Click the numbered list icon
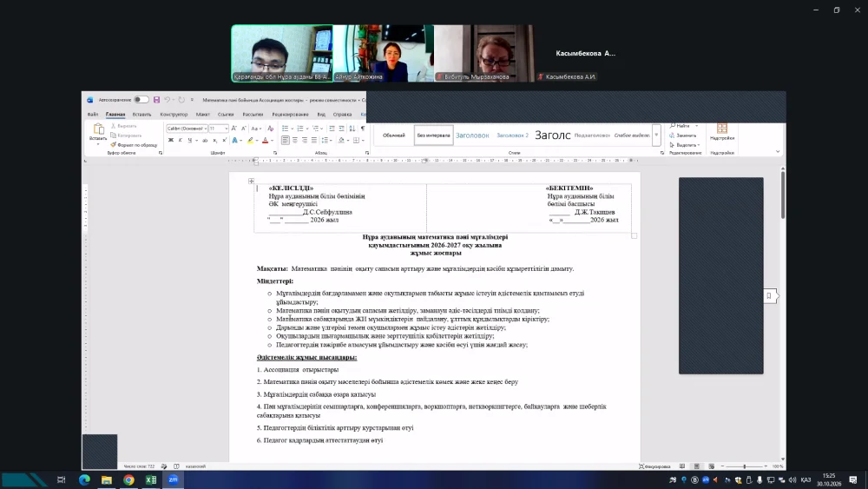Viewport: 868px width, 489px height. coord(300,129)
